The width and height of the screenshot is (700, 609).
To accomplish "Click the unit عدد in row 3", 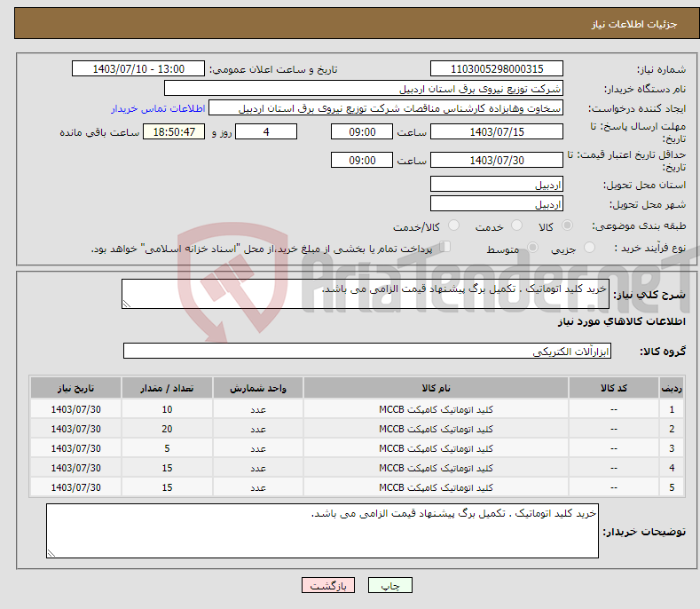I will coord(258,448).
